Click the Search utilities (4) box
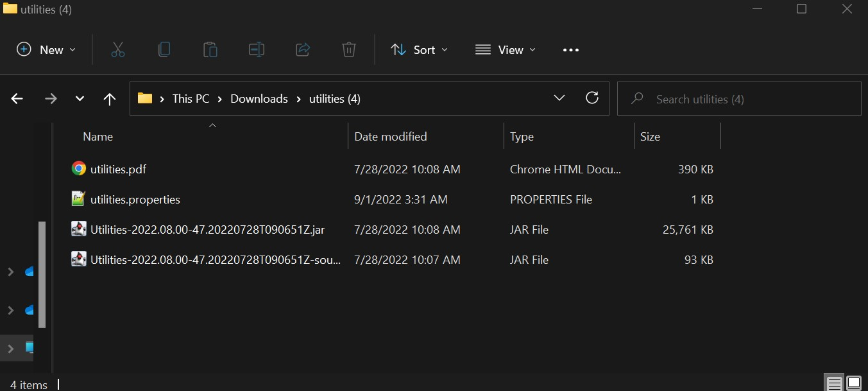This screenshot has width=868, height=391. pyautogui.click(x=738, y=99)
